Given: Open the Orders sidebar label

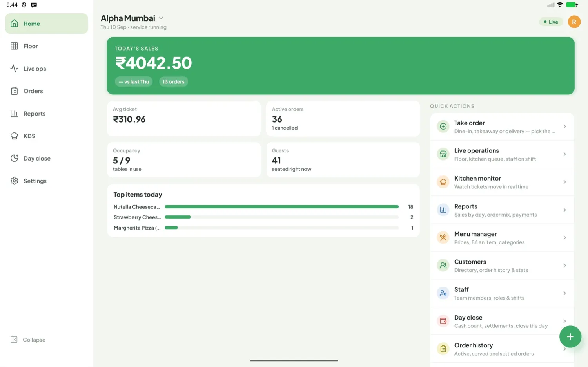Looking at the screenshot, I should point(33,91).
